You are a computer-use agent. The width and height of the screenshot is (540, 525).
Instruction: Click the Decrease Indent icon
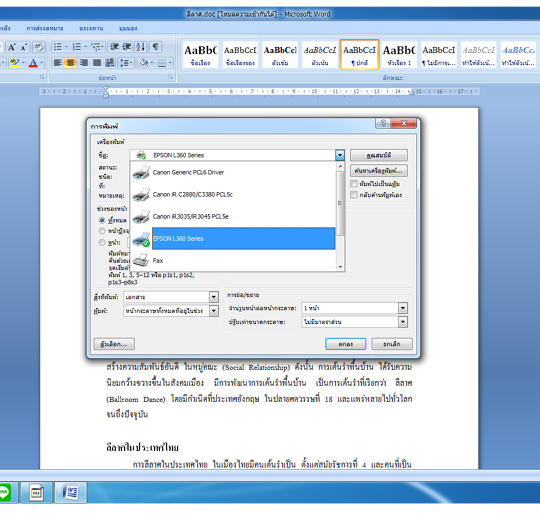pos(115,47)
